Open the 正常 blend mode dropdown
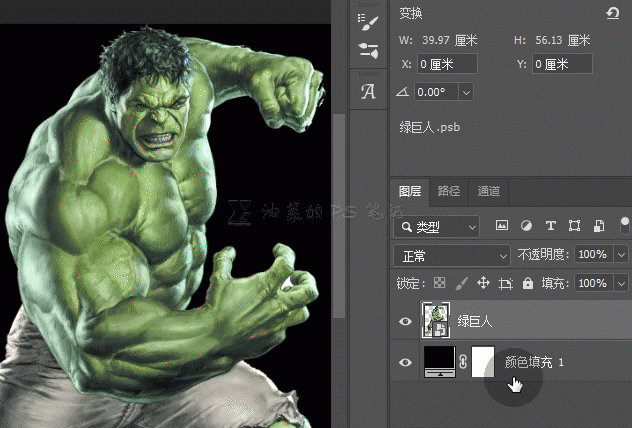This screenshot has height=428, width=632. [452, 256]
